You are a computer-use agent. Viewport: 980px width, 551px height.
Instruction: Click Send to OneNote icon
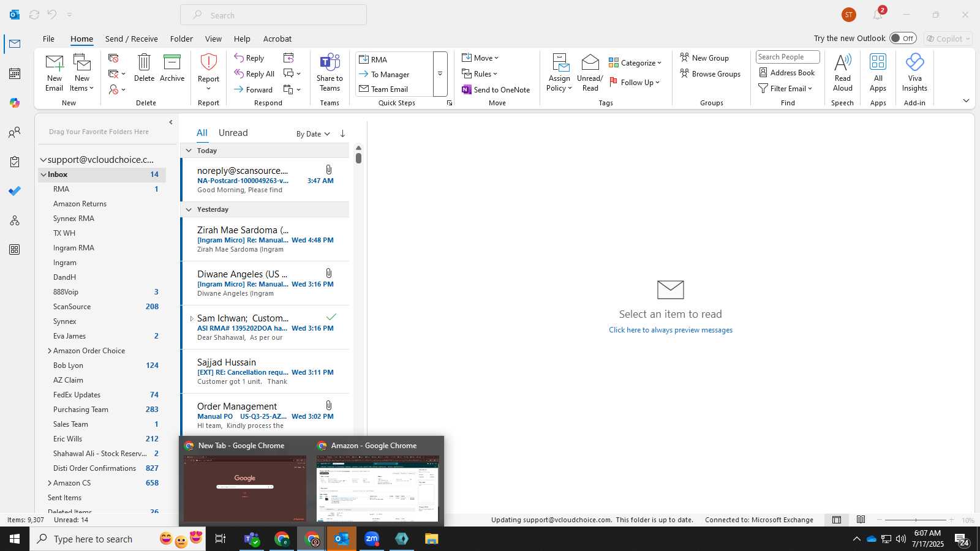click(467, 89)
